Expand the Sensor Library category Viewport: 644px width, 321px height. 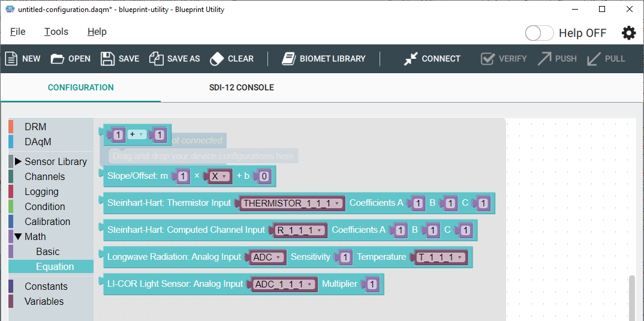(18, 161)
